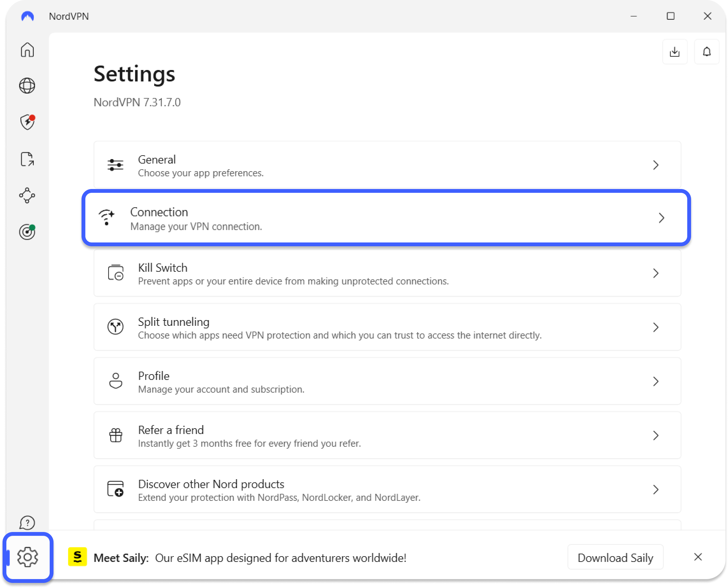This screenshot has height=588, width=728.
Task: Open the globe server locations icon
Action: 27,86
